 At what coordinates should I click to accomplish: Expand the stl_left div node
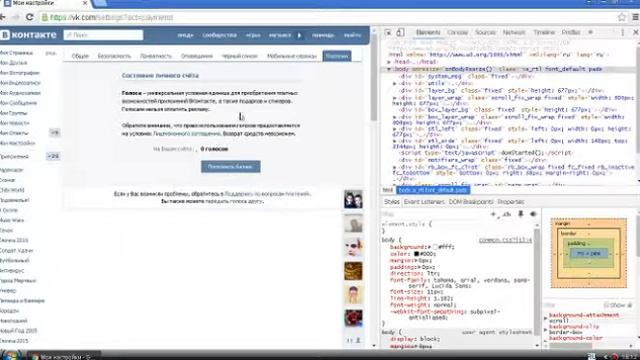(x=395, y=129)
